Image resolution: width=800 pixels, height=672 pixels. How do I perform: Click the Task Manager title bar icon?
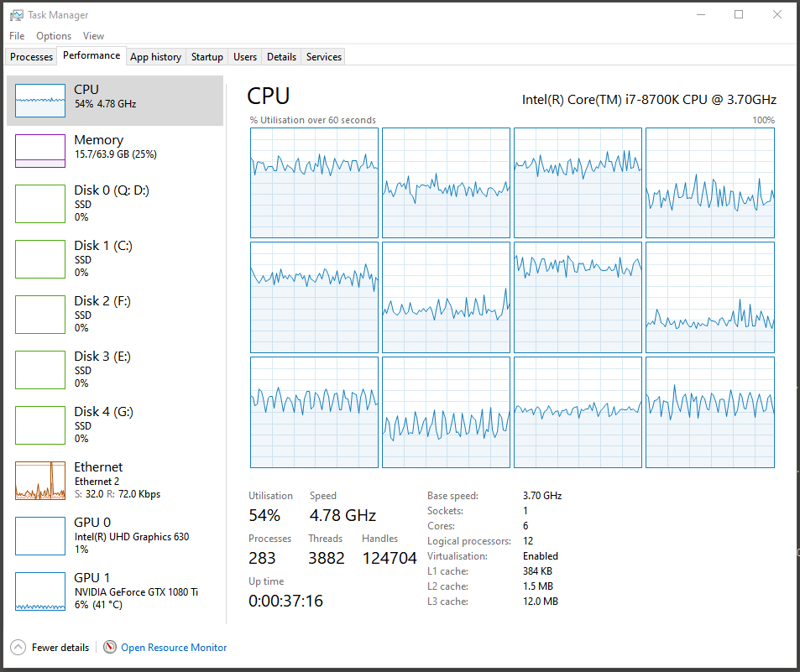[16, 15]
